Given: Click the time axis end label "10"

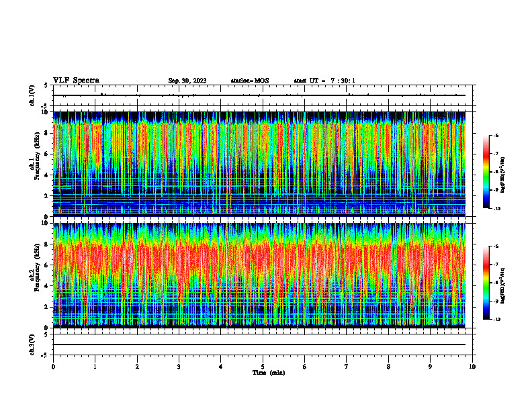Looking at the screenshot, I should [472, 367].
